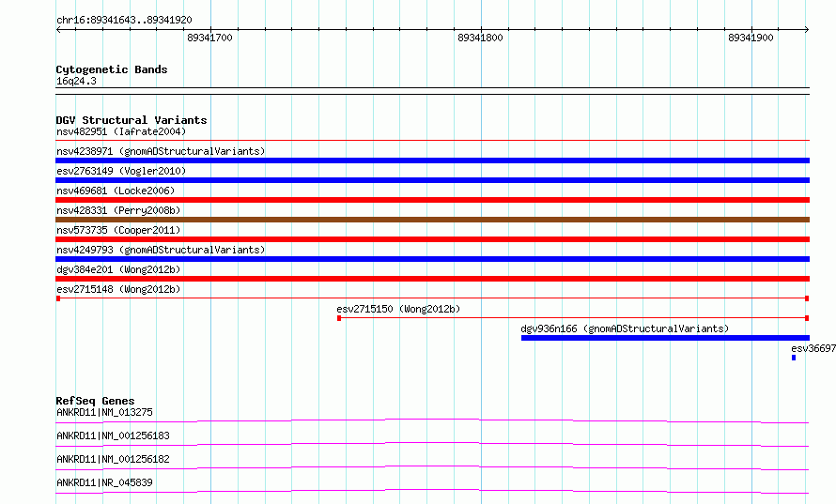Select the brown nsv428331 variant bar

[432, 220]
